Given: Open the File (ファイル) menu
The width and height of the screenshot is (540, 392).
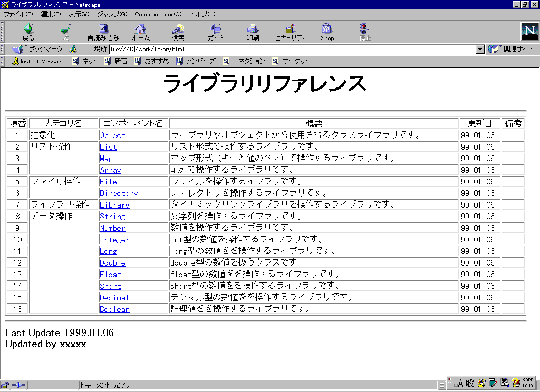Looking at the screenshot, I should 18,14.
